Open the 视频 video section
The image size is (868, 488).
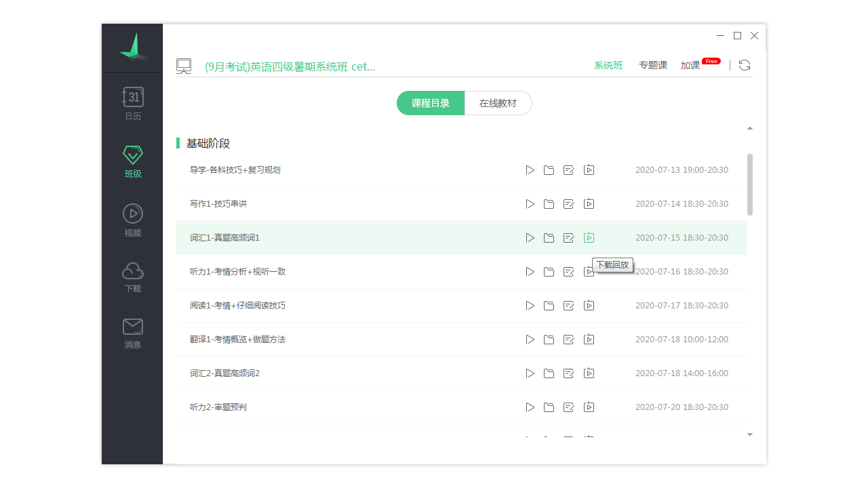(132, 218)
